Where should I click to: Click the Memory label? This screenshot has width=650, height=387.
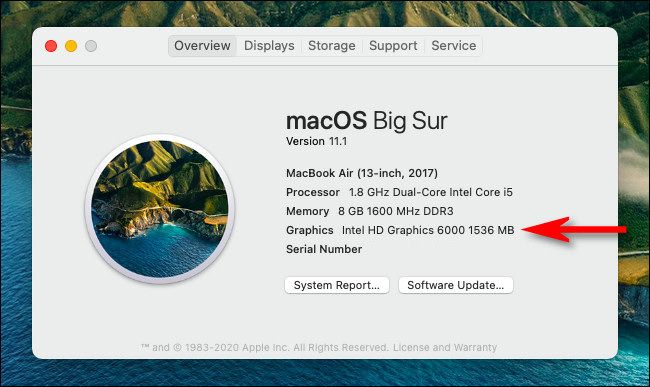pyautogui.click(x=307, y=211)
